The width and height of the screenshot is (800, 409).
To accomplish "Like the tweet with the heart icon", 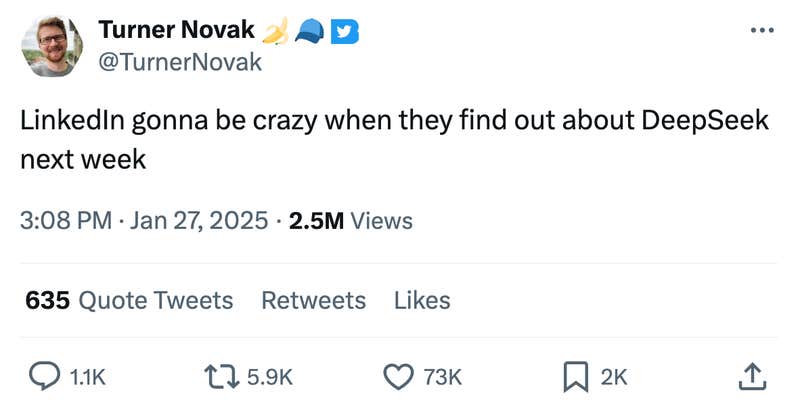I will tap(399, 376).
